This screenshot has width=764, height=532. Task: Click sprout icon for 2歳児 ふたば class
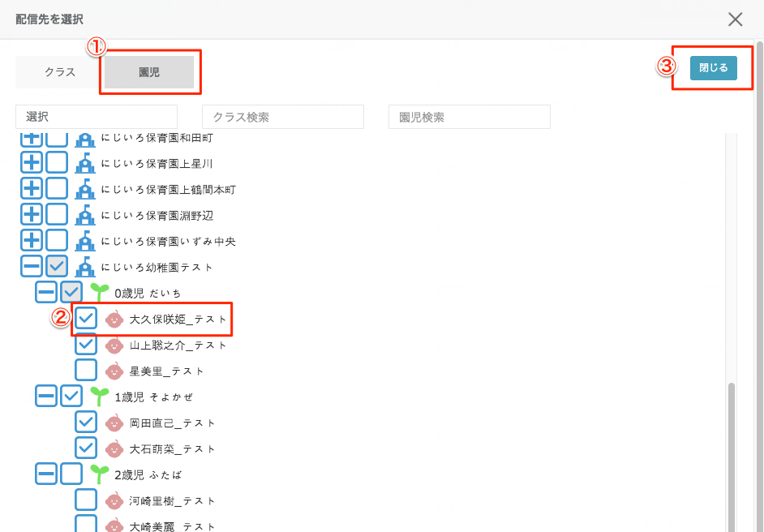(100, 474)
